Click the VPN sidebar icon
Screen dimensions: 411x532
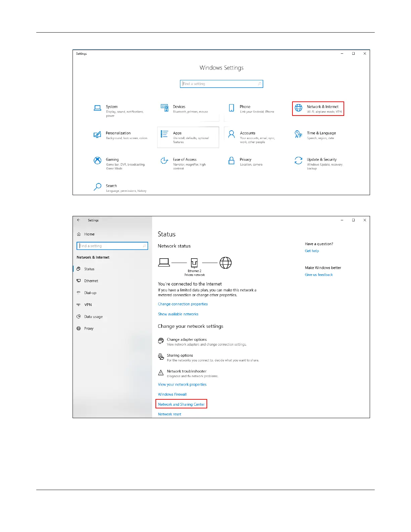pos(79,305)
